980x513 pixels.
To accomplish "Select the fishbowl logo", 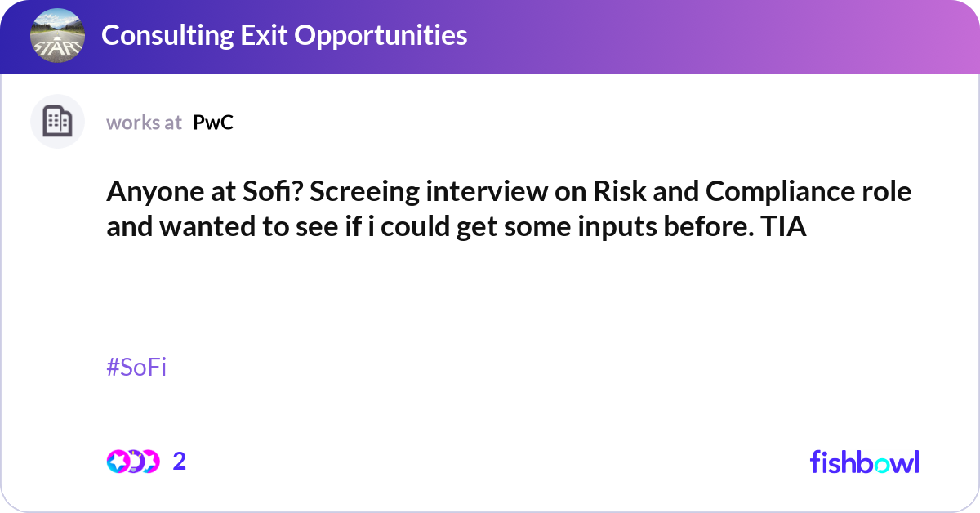I will pyautogui.click(x=863, y=462).
